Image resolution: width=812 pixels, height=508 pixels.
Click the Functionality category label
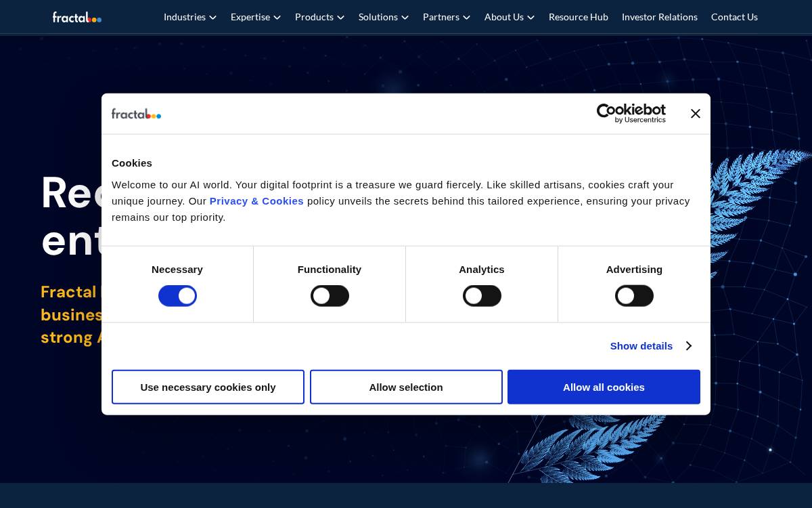click(330, 270)
